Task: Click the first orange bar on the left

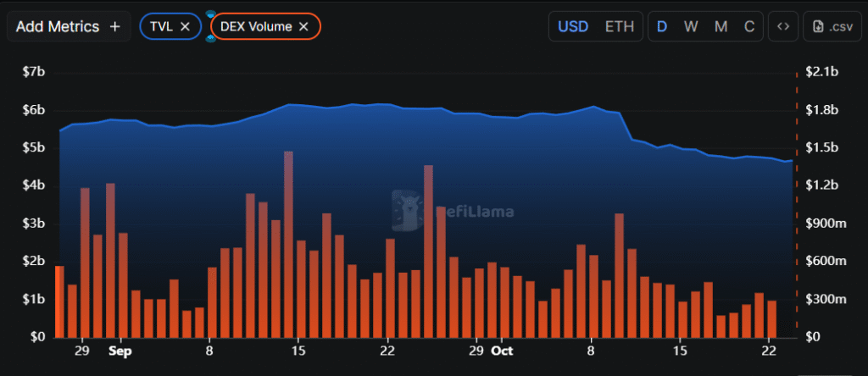Action: tap(59, 301)
